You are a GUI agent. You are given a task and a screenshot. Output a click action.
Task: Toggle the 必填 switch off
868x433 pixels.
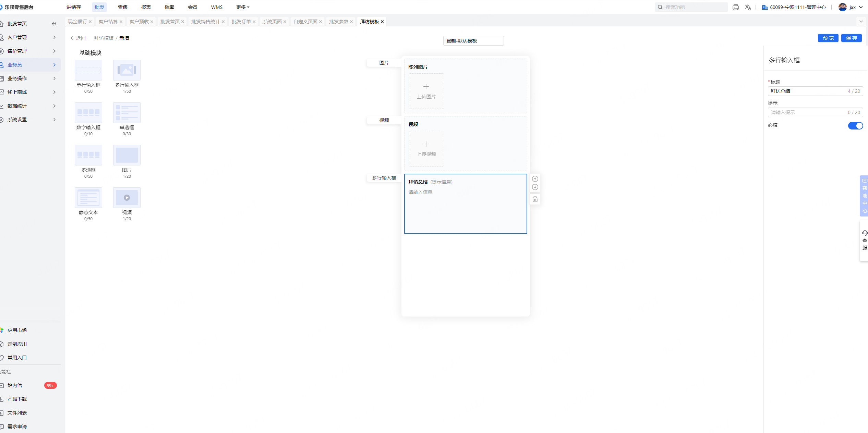[x=855, y=126]
